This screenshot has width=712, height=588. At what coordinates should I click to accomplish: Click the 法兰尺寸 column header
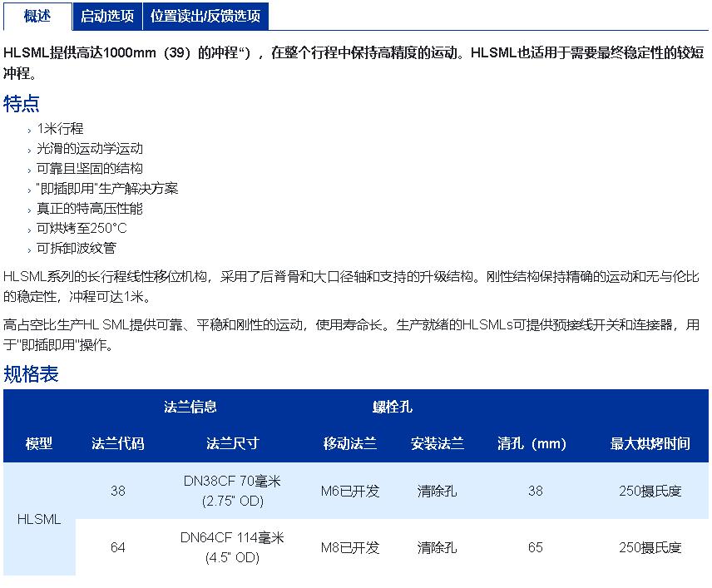[233, 443]
